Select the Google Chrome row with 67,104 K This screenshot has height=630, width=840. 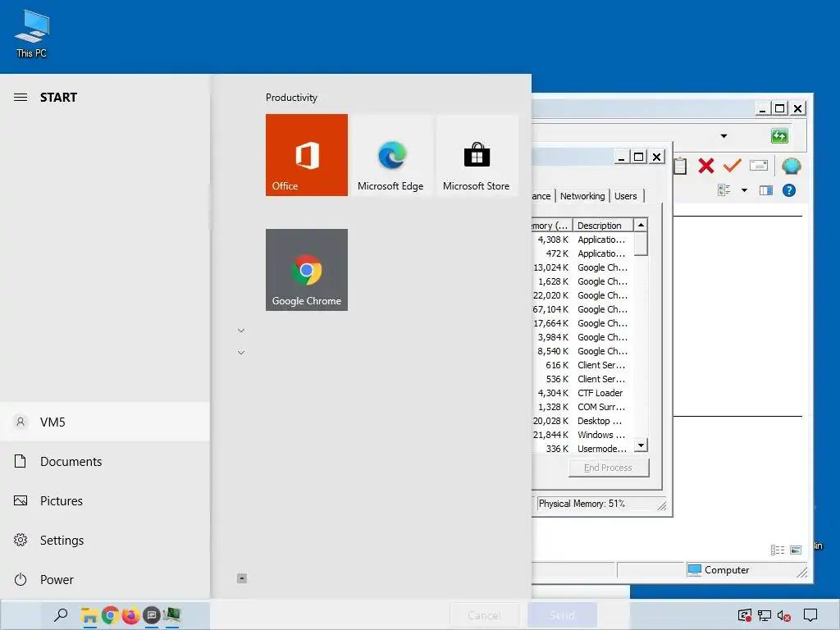pos(583,309)
